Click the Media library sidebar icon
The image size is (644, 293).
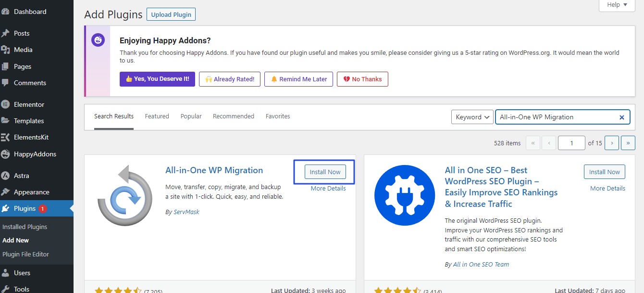point(5,50)
